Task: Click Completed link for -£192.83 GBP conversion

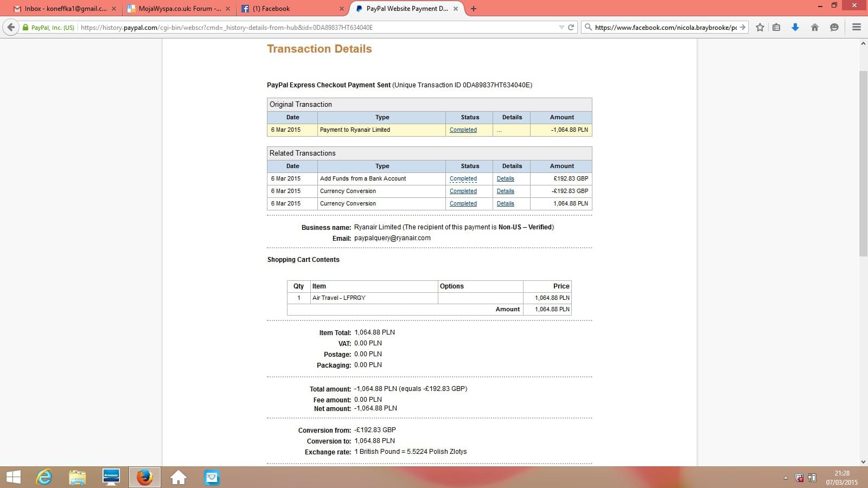Action: [463, 191]
